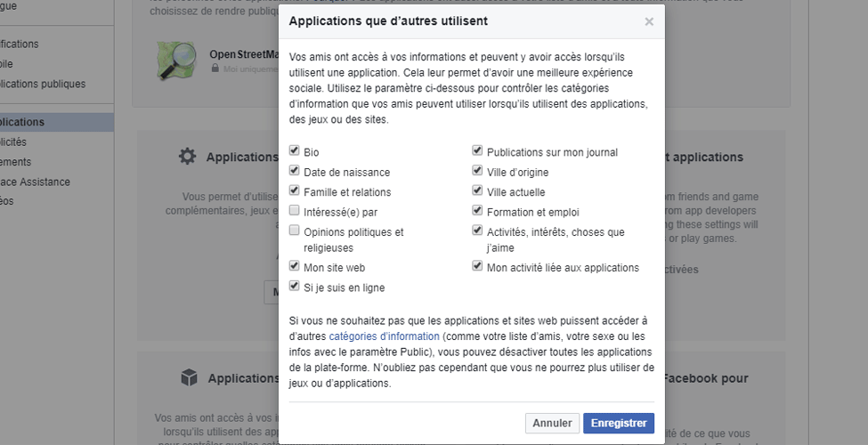The image size is (868, 445).
Task: Click the cube icon beside Applications heading
Action: point(190,378)
